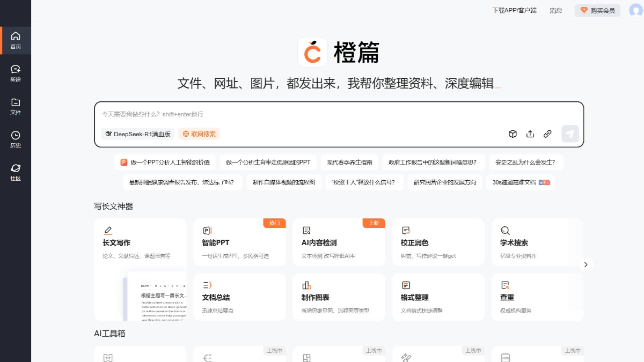Click the 热门 badge on 智能PPT
The height and width of the screenshot is (362, 644).
(274, 223)
